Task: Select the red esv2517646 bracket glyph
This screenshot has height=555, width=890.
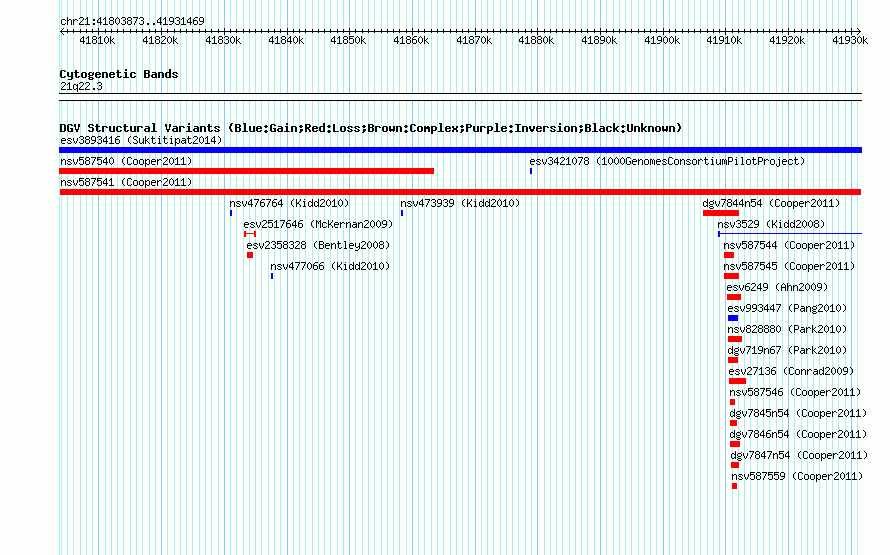Action: click(x=250, y=234)
